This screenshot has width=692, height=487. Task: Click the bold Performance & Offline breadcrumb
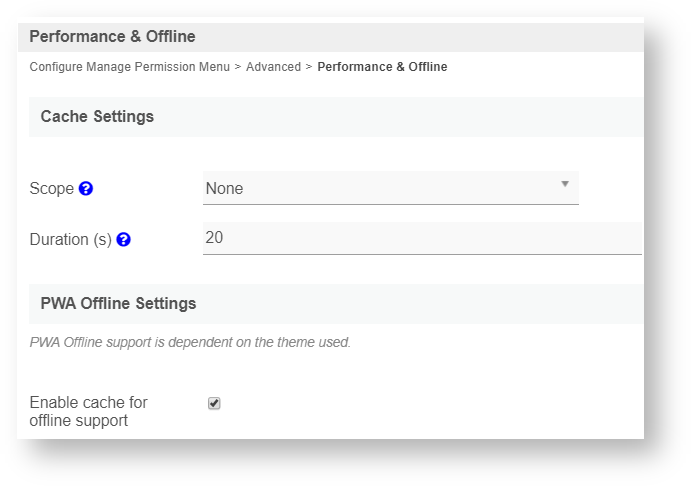[382, 67]
